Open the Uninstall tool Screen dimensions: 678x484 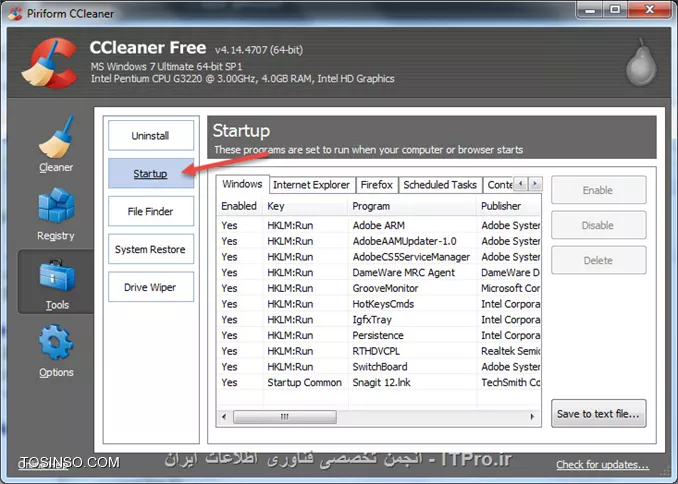click(151, 135)
